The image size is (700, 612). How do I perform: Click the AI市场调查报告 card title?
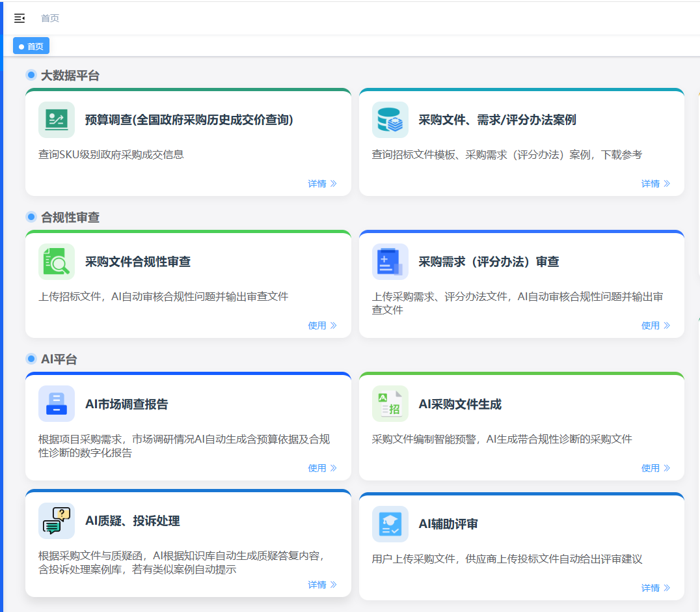coord(127,404)
